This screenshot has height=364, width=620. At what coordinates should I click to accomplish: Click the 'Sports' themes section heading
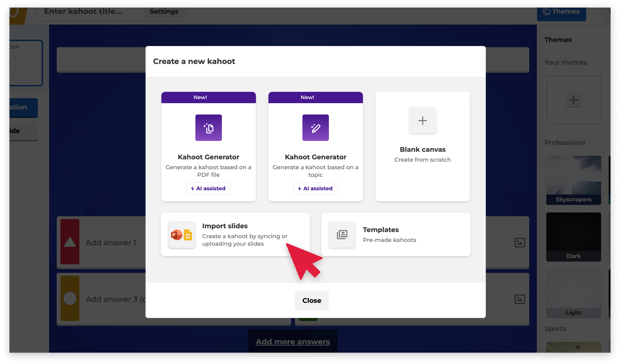pos(555,329)
